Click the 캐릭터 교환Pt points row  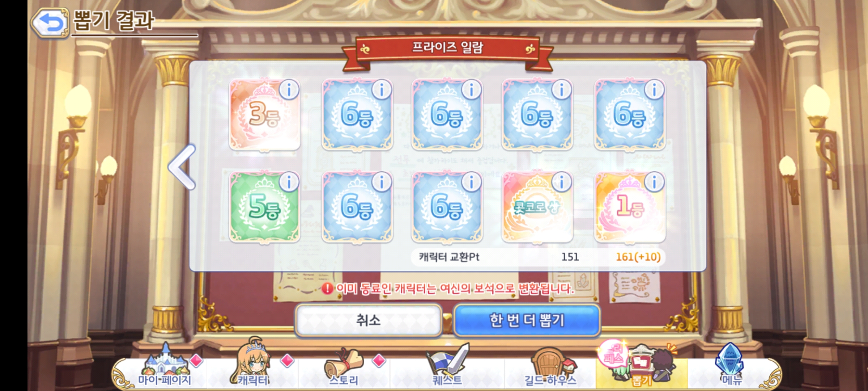click(x=538, y=257)
